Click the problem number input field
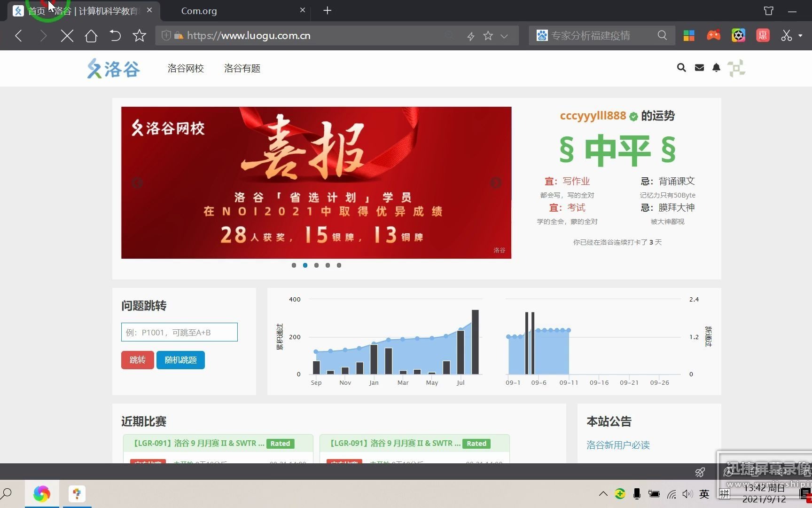Image resolution: width=812 pixels, height=508 pixels. (x=180, y=332)
